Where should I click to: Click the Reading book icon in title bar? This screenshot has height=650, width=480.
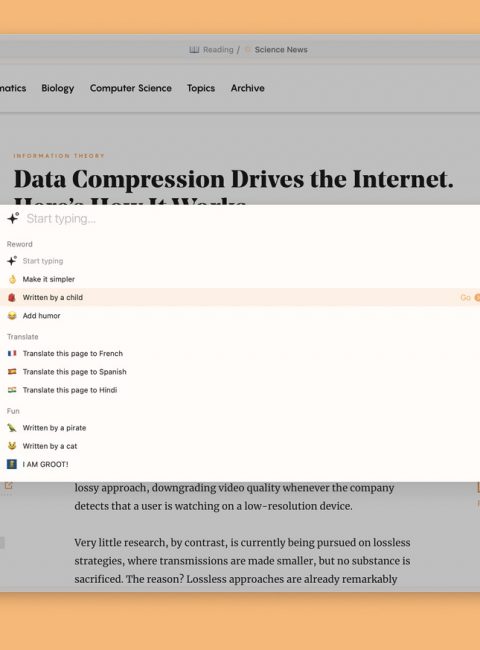pyautogui.click(x=194, y=50)
